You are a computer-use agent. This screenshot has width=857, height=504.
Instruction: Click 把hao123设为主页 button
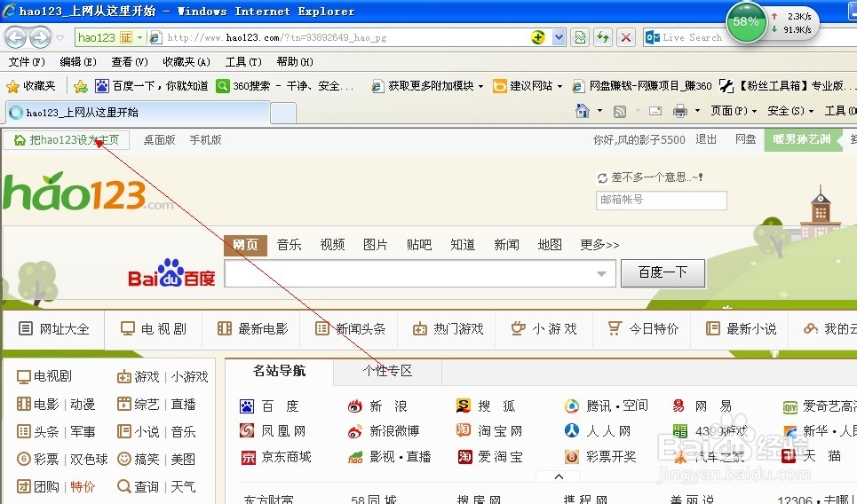(x=66, y=140)
